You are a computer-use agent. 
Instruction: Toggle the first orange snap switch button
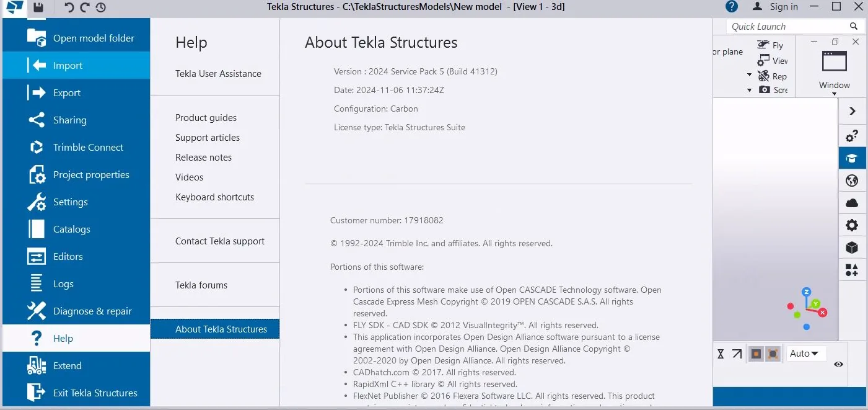click(756, 354)
